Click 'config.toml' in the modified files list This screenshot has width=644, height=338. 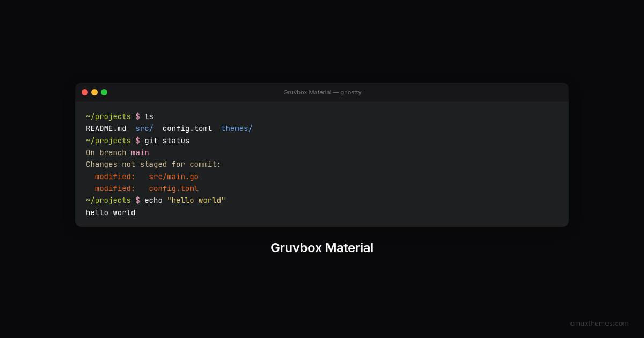[x=174, y=189]
